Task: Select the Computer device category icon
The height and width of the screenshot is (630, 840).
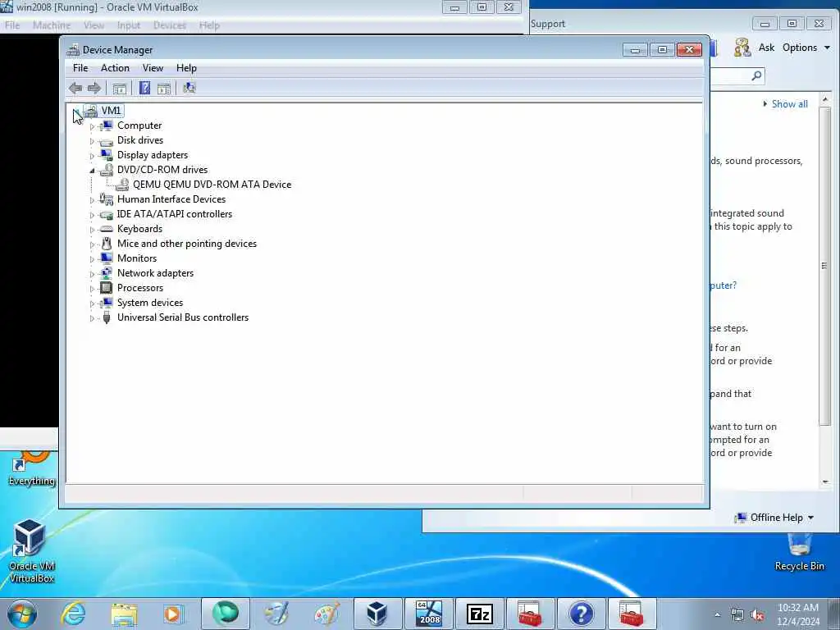Action: [x=107, y=126]
